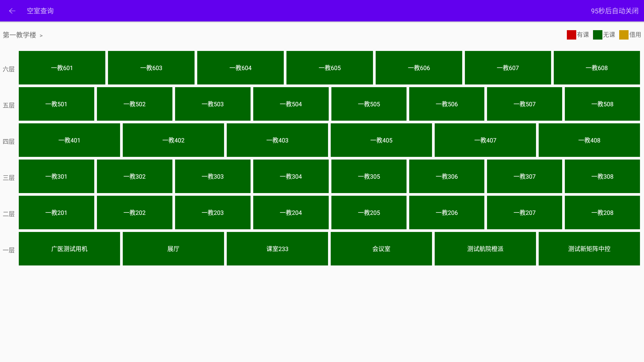This screenshot has width=644, height=362.
Task: Select classroom 一教601
Action: 62,68
